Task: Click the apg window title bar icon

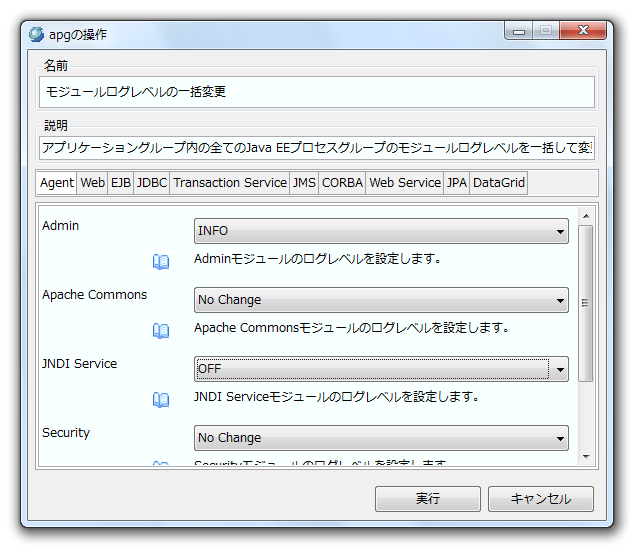Action: tap(36, 34)
